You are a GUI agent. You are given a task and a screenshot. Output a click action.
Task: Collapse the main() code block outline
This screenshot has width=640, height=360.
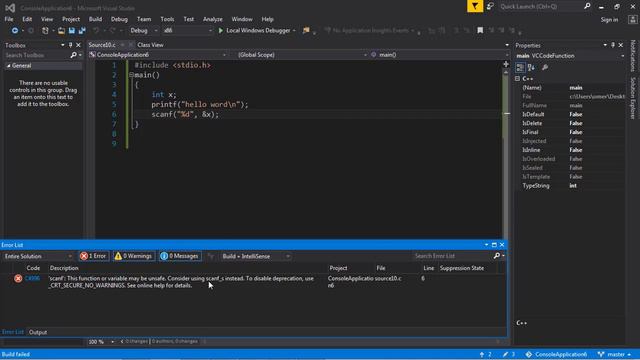click(131, 75)
